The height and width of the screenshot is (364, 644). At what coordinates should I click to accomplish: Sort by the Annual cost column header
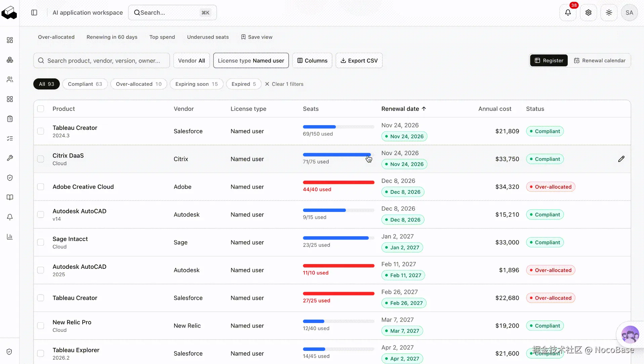click(x=495, y=109)
